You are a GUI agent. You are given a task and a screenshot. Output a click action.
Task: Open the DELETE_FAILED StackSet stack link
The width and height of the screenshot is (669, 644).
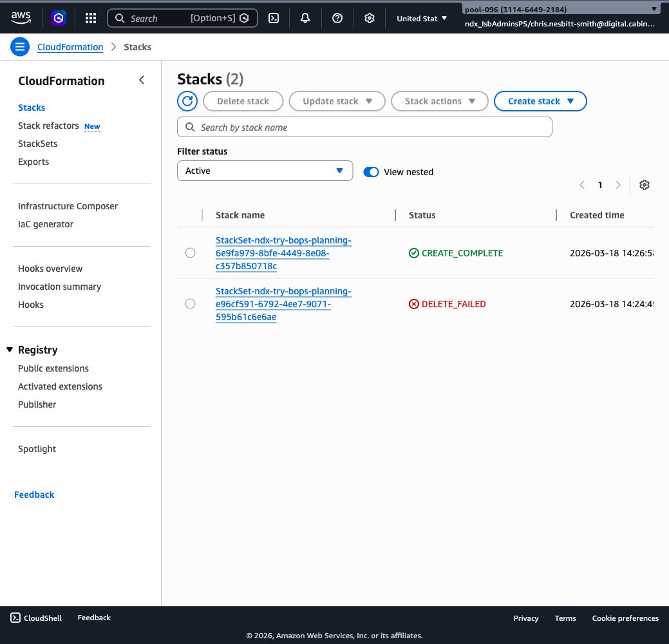tap(283, 303)
